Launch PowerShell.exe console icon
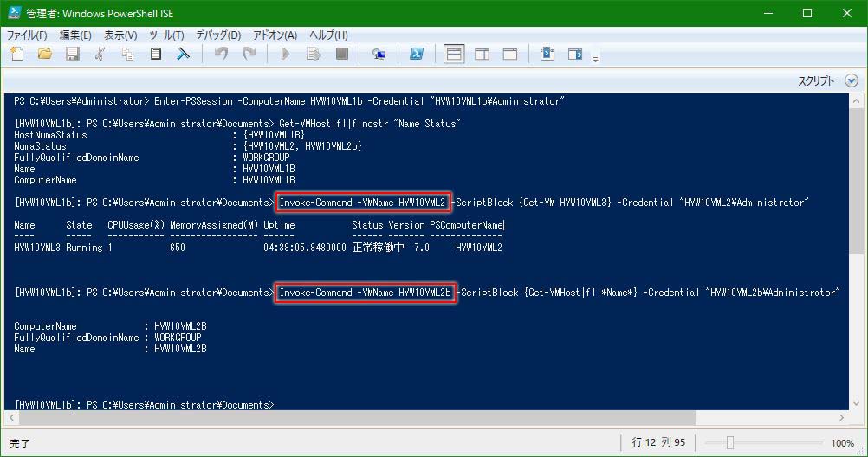The image size is (868, 457). coord(417,55)
